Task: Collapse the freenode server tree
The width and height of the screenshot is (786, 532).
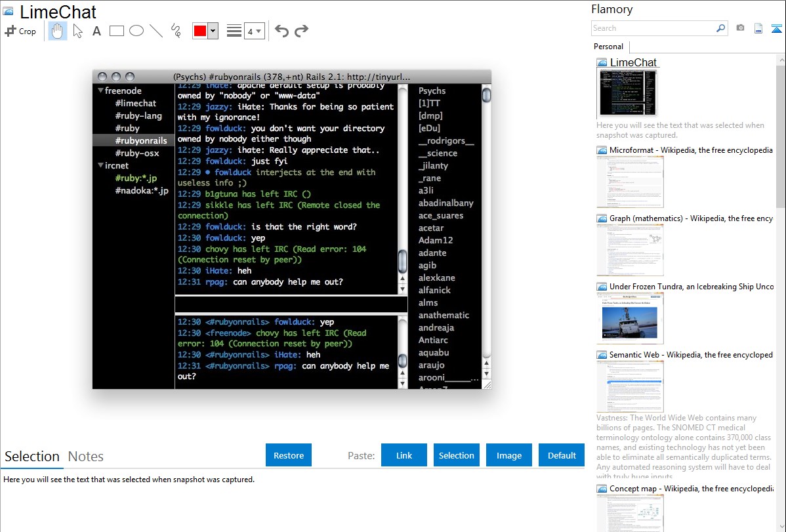Action: [x=101, y=91]
